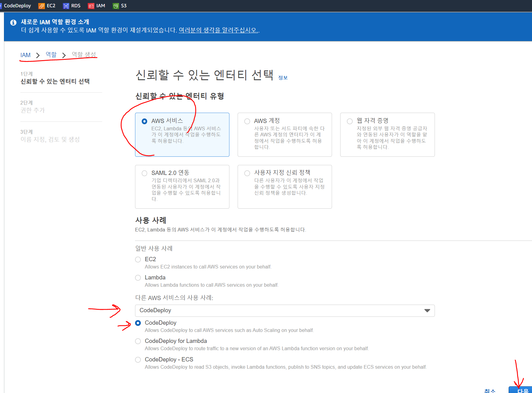Open the S3 service shortcut icon
This screenshot has width=532, height=393.
click(116, 6)
